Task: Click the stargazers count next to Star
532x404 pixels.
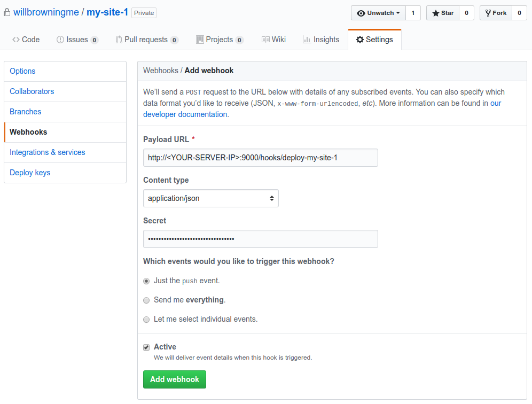Action: [466, 13]
